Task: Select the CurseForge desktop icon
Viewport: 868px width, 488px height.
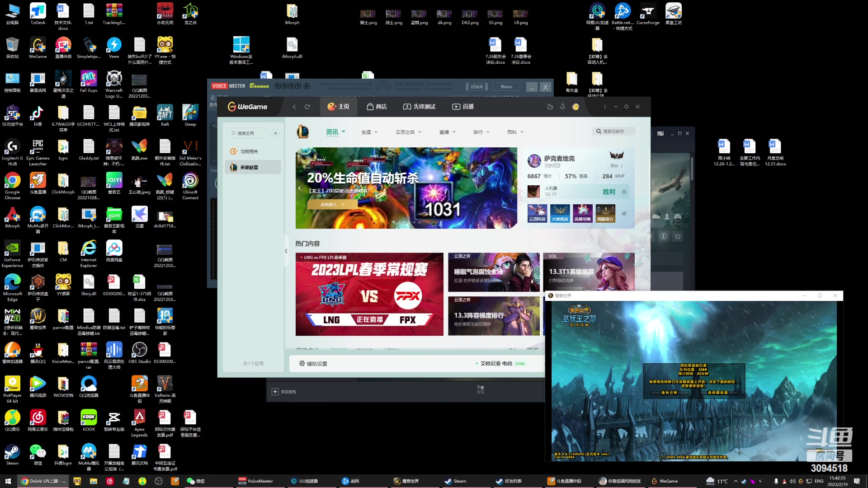Action: coord(648,14)
